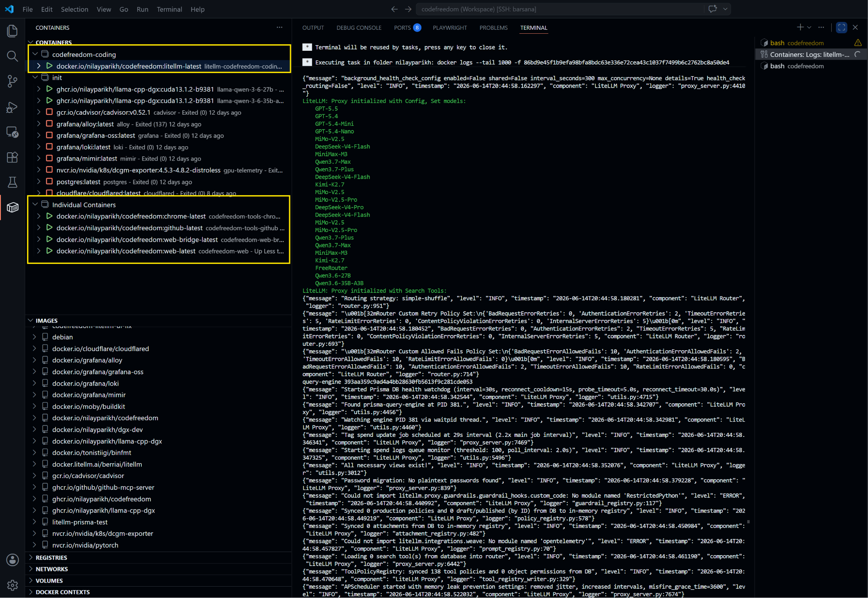The width and height of the screenshot is (868, 598).
Task: Click the warning icon on first bash terminal
Action: pos(857,43)
